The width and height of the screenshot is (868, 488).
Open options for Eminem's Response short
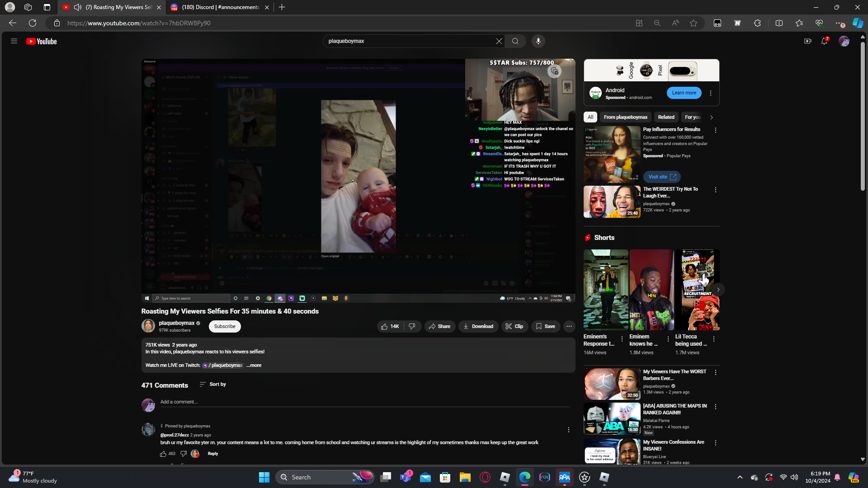click(x=622, y=339)
